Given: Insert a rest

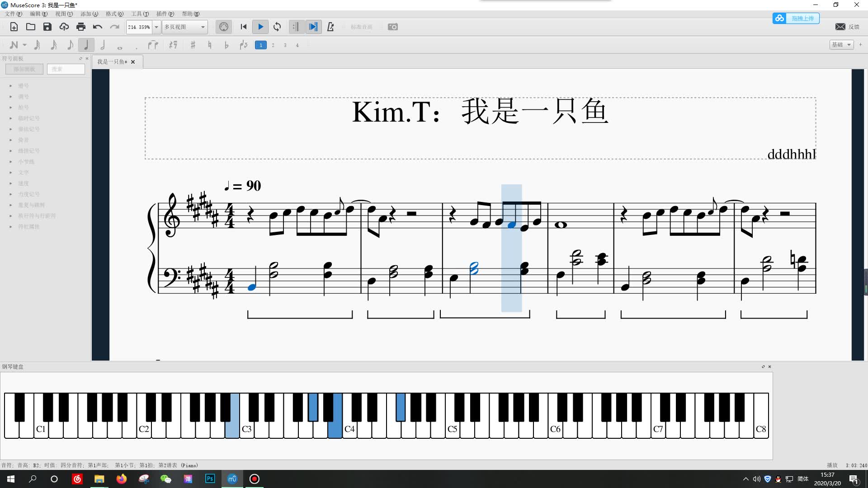Looking at the screenshot, I should 173,45.
